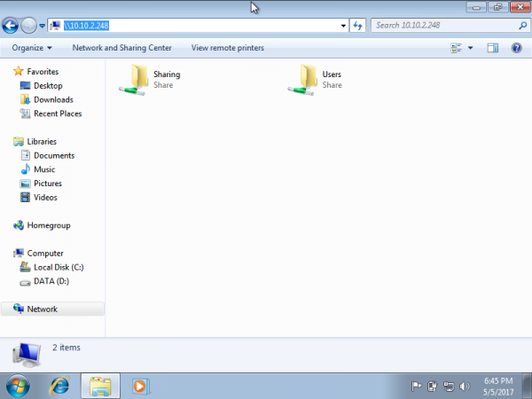Select the Sharing shared folder icon
Image resolution: width=532 pixels, height=399 pixels.
click(134, 80)
